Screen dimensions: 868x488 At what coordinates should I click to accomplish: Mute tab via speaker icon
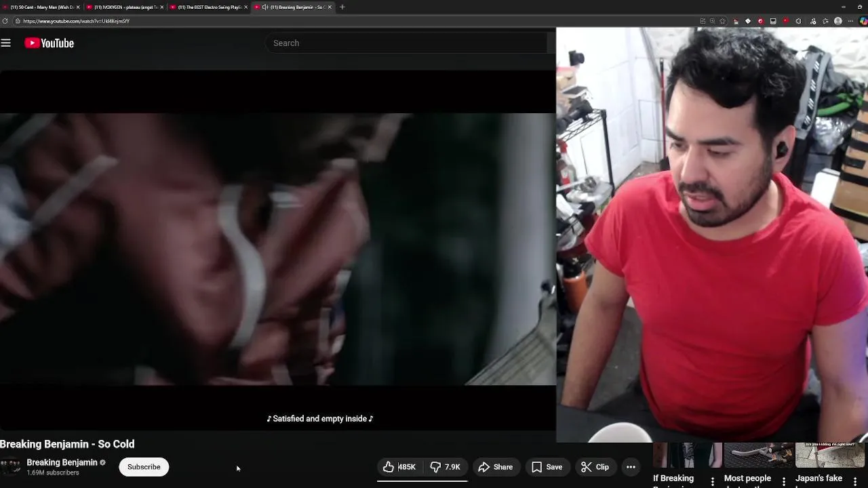(264, 7)
